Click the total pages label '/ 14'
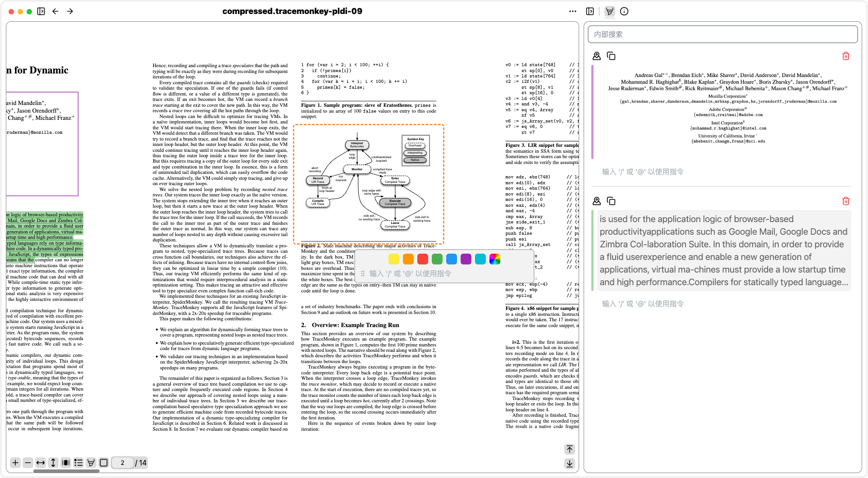 pos(141,463)
